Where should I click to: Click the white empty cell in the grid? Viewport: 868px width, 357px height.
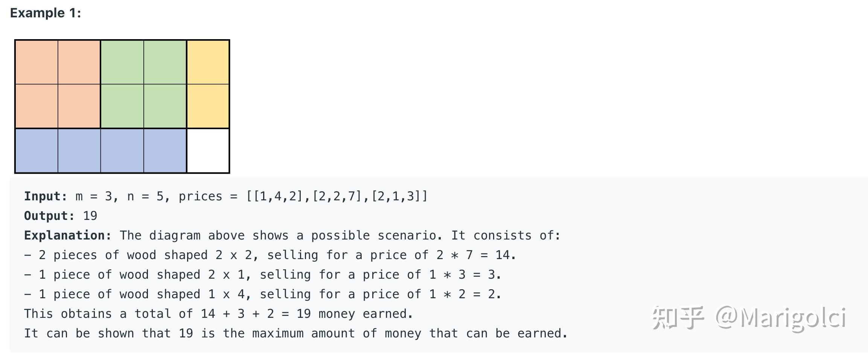[x=208, y=151]
